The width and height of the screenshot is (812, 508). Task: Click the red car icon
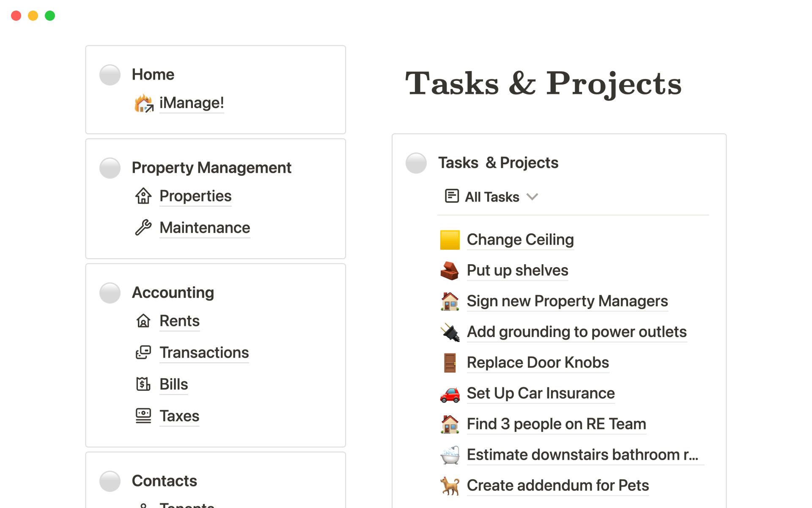(x=450, y=394)
